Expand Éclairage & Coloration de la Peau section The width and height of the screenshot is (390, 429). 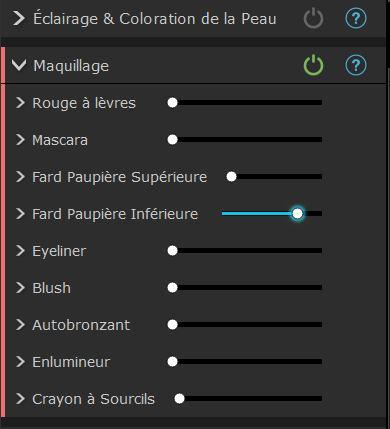click(19, 18)
